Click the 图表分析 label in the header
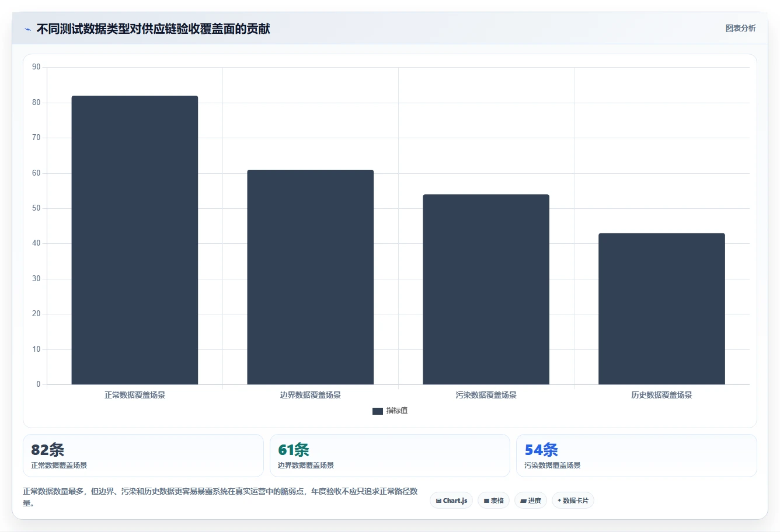 click(740, 28)
